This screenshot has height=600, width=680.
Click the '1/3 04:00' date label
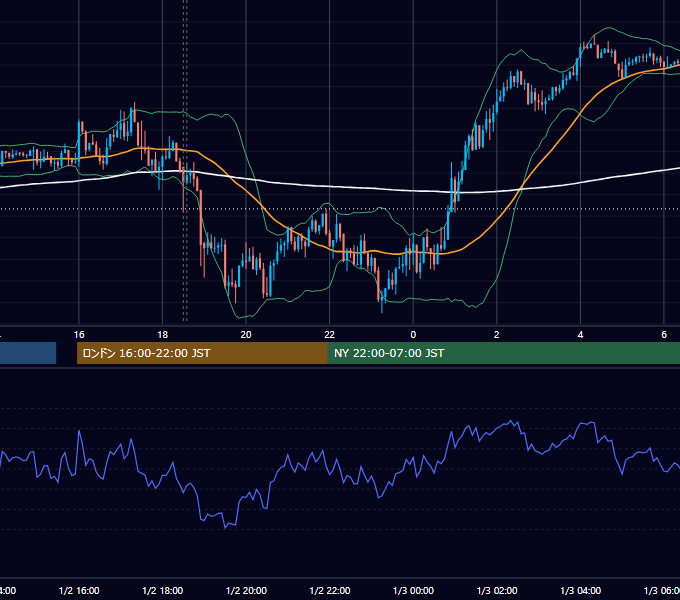[x=581, y=591]
